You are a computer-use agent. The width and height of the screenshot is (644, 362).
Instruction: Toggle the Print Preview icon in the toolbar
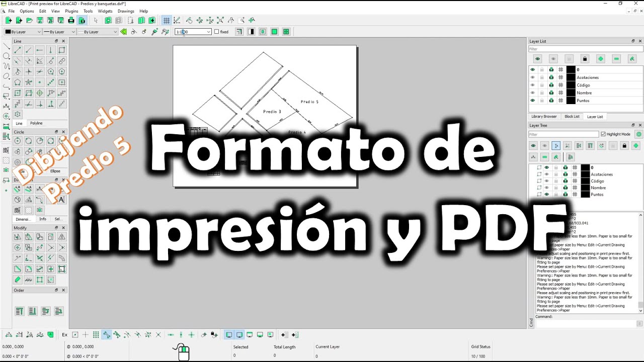tap(82, 21)
